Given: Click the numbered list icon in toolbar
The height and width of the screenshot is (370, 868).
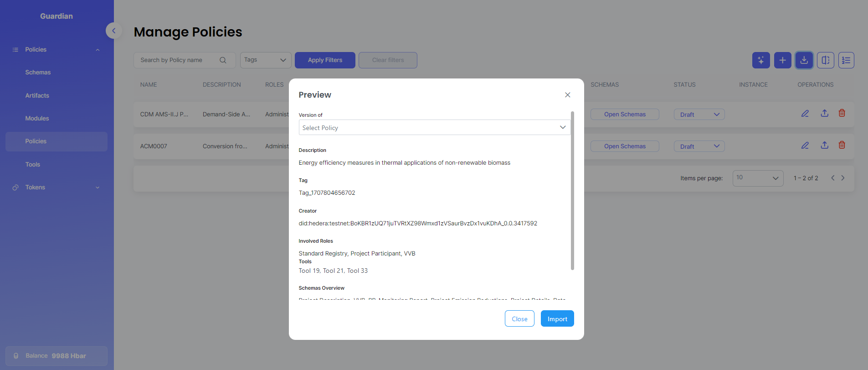Looking at the screenshot, I should point(846,60).
